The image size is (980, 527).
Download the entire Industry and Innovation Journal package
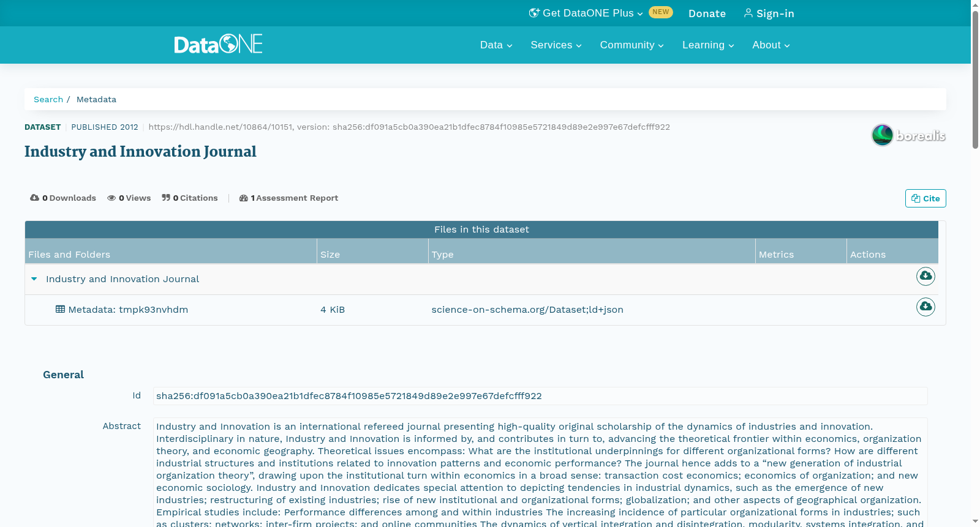(x=925, y=276)
